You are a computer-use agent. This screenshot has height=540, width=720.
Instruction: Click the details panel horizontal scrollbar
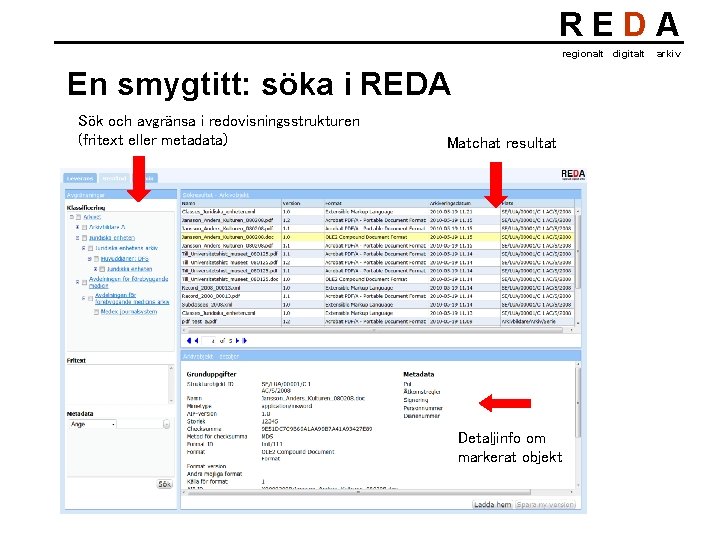pos(377,492)
